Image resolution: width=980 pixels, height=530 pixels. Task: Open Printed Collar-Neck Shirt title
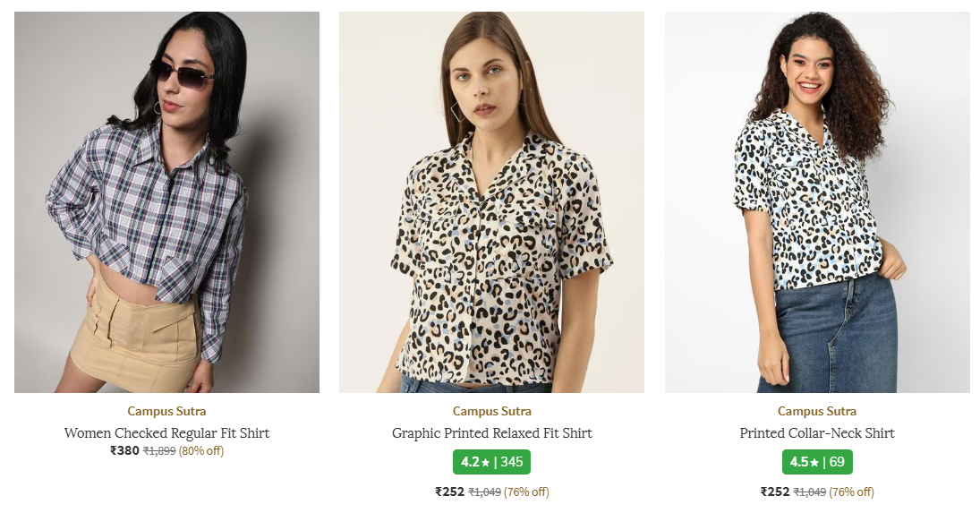[x=817, y=433]
